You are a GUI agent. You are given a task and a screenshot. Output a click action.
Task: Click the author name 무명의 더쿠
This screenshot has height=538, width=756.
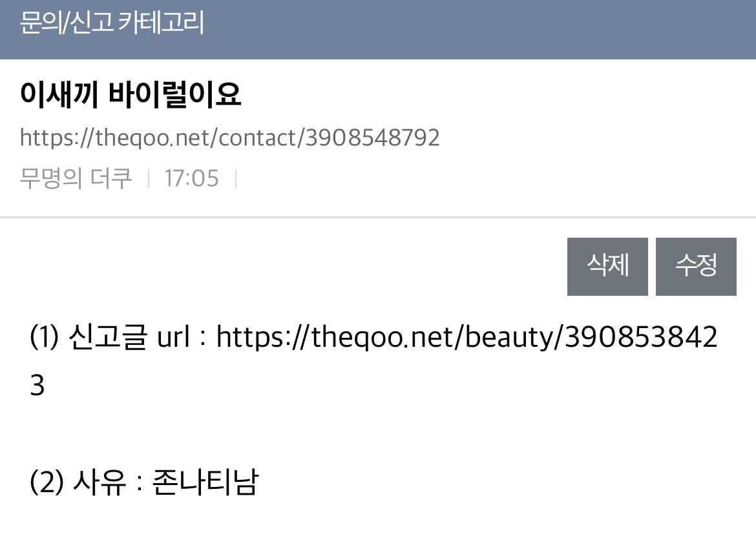[x=76, y=178]
